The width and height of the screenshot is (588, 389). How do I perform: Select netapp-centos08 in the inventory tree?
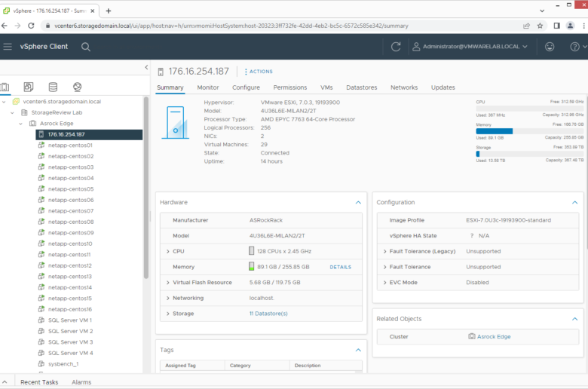click(71, 222)
